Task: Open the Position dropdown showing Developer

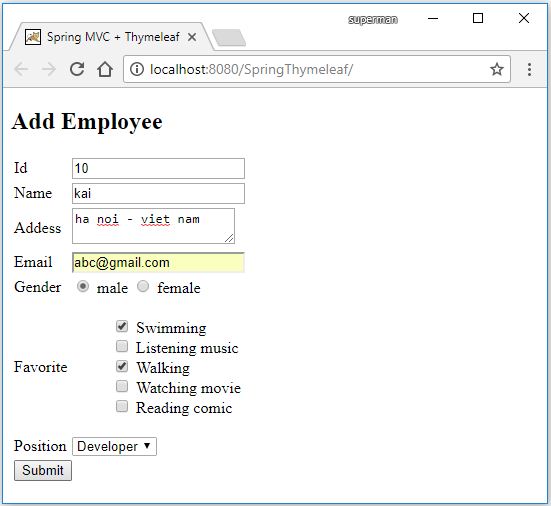Action: [x=114, y=447]
